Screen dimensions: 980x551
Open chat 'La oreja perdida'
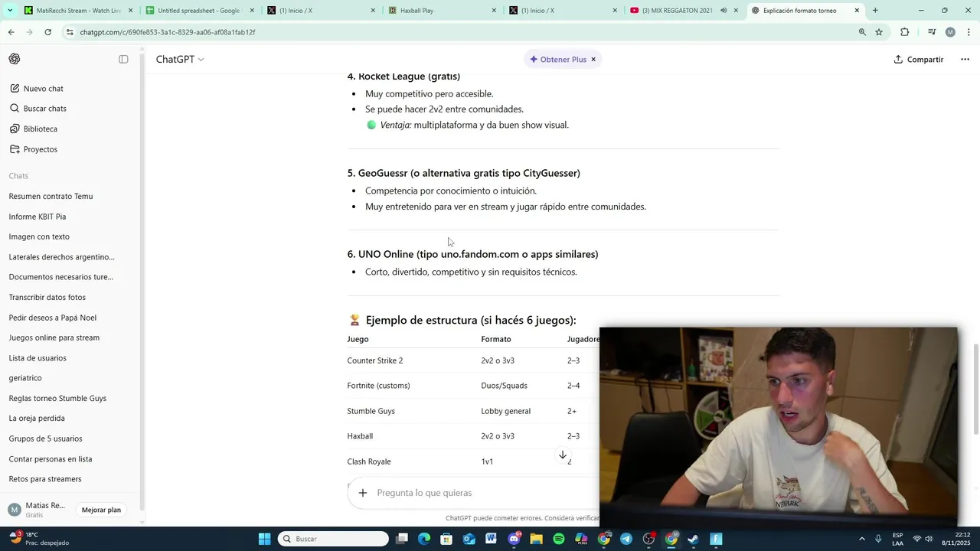[x=37, y=419]
